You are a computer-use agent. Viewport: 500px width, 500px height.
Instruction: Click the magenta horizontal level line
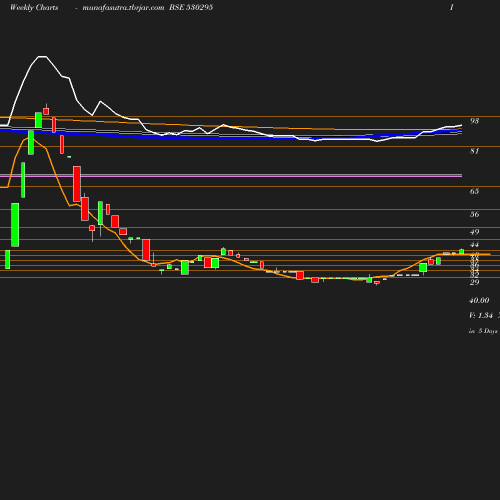[x=231, y=175]
